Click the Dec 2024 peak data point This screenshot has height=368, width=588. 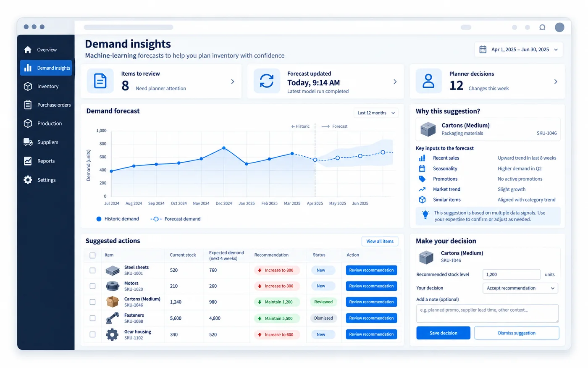point(224,148)
